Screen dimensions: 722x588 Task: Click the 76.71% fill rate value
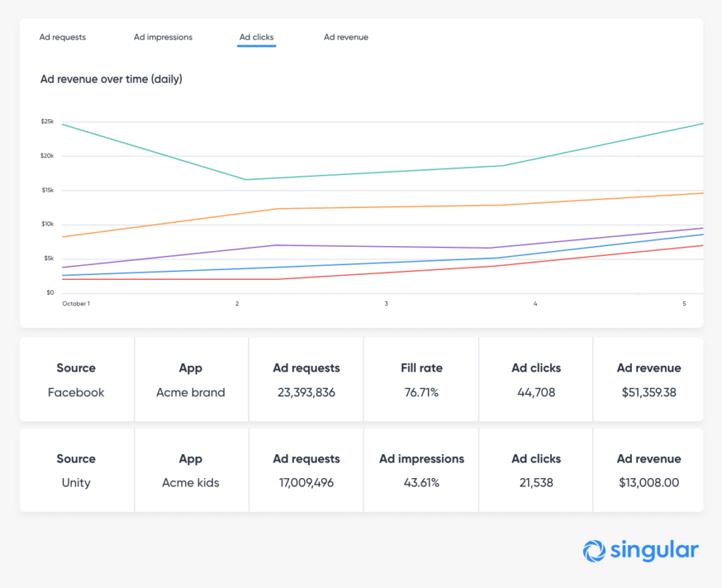422,393
